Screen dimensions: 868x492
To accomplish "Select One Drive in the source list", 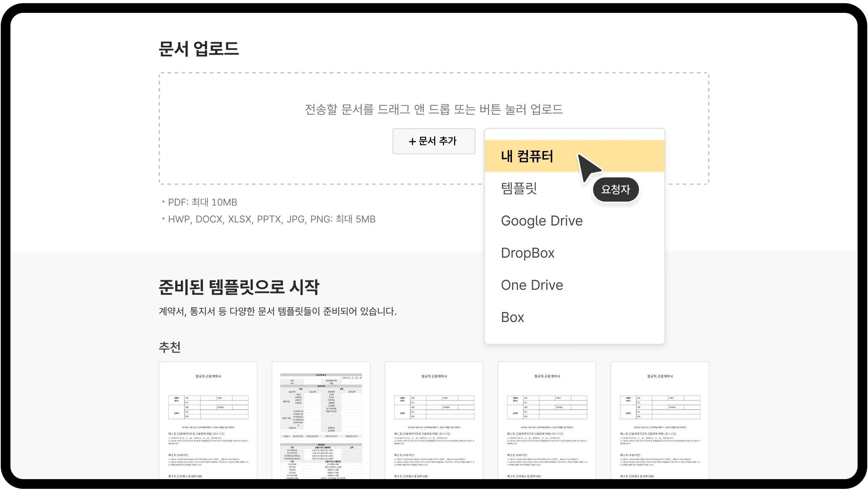I will tap(531, 285).
